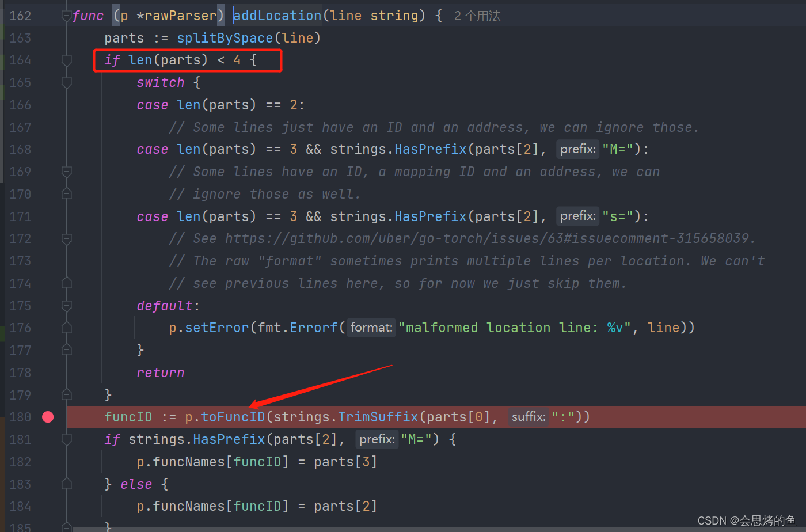The image size is (806, 532).
Task: Click the prefix: inlay hint on line 171
Action: tap(578, 216)
